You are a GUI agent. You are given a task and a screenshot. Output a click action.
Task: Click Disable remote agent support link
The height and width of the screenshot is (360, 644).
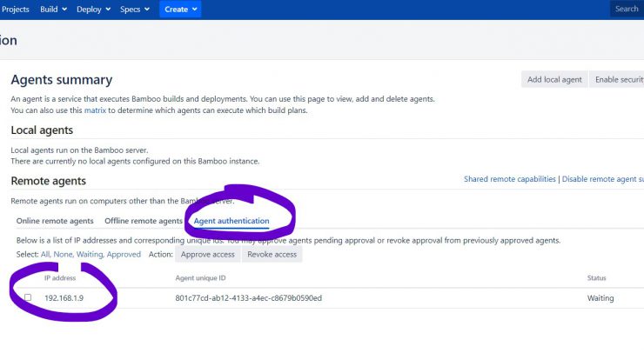pyautogui.click(x=602, y=179)
